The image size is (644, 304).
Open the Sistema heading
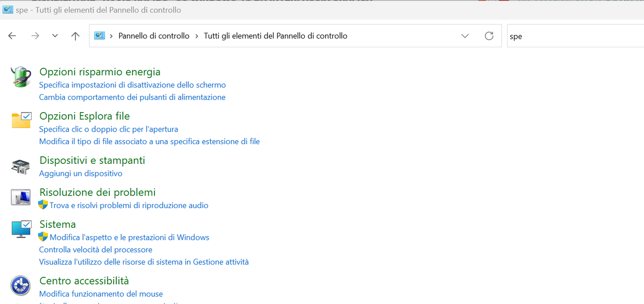tap(58, 225)
